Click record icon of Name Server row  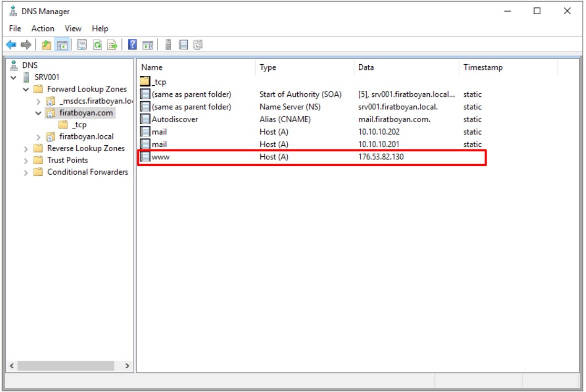145,106
